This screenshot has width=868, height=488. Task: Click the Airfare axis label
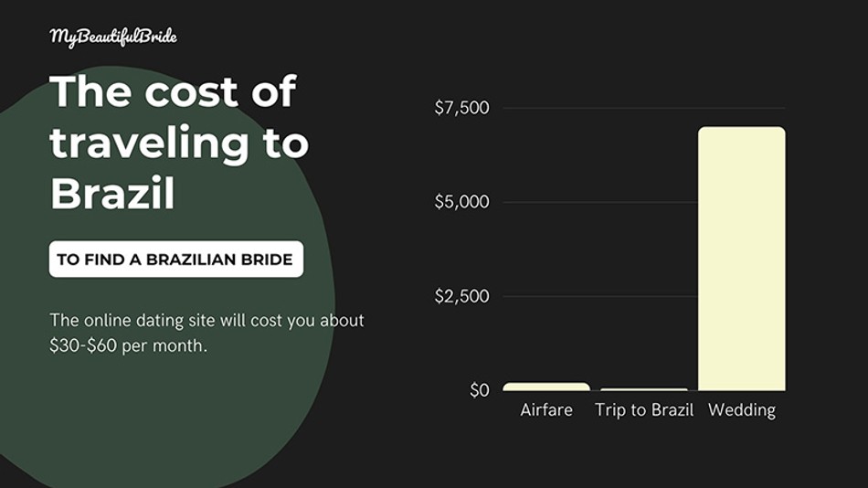[546, 410]
